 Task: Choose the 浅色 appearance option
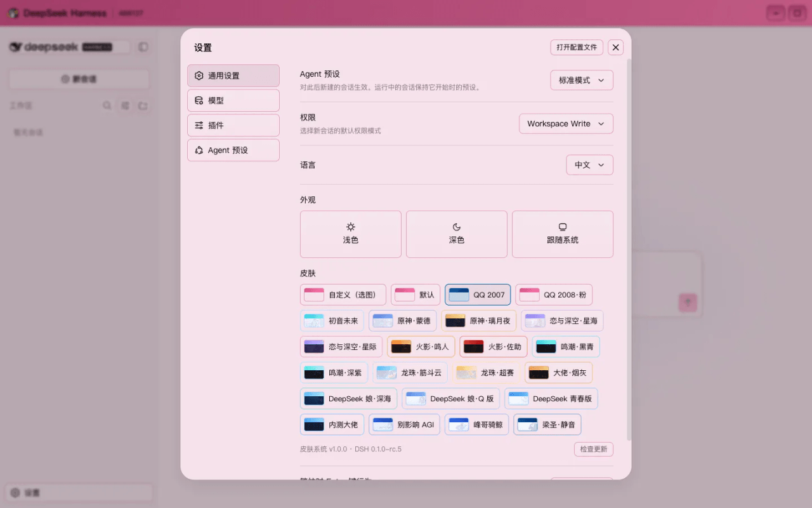pos(351,234)
